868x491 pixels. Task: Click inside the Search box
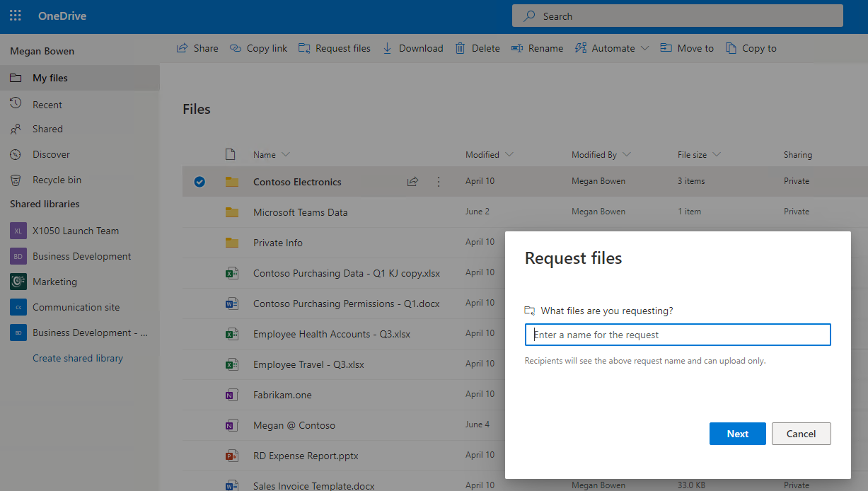tap(678, 16)
